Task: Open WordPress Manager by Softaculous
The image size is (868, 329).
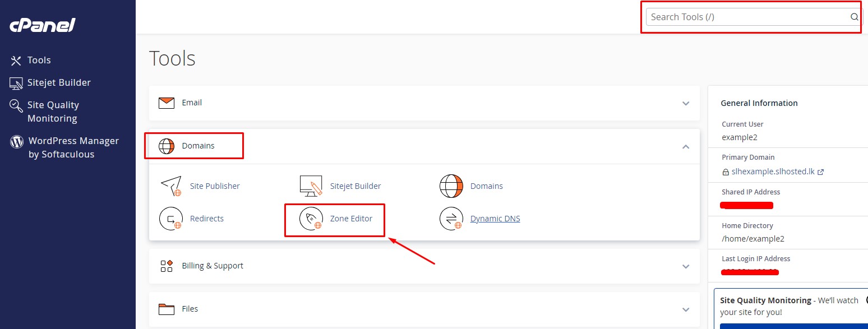Action: (73, 147)
